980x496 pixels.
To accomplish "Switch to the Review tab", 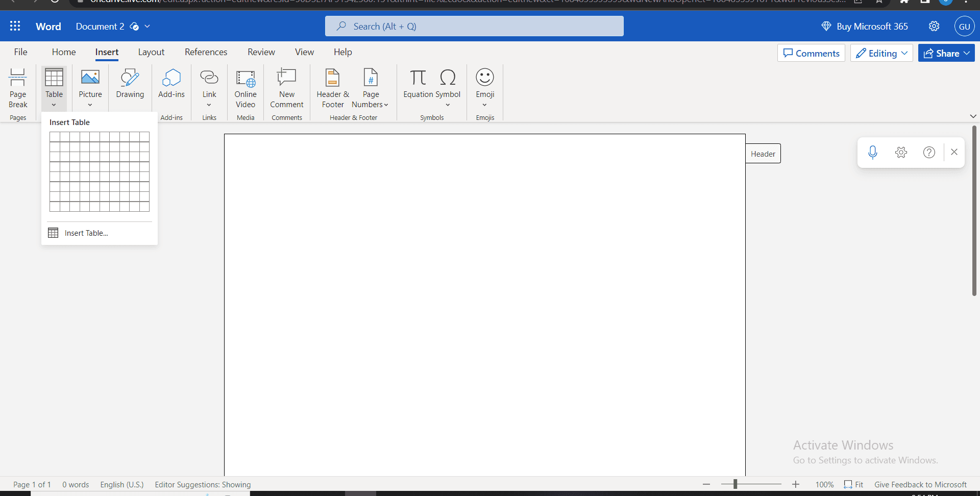I will click(x=261, y=52).
